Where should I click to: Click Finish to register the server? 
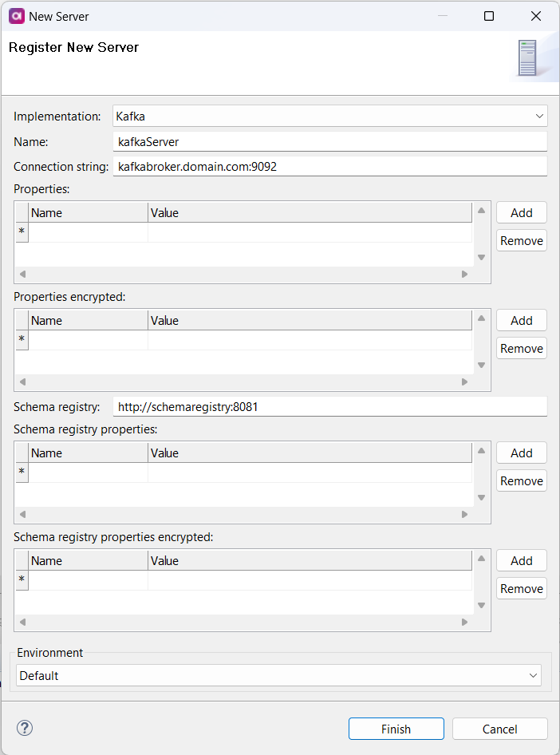(396, 729)
